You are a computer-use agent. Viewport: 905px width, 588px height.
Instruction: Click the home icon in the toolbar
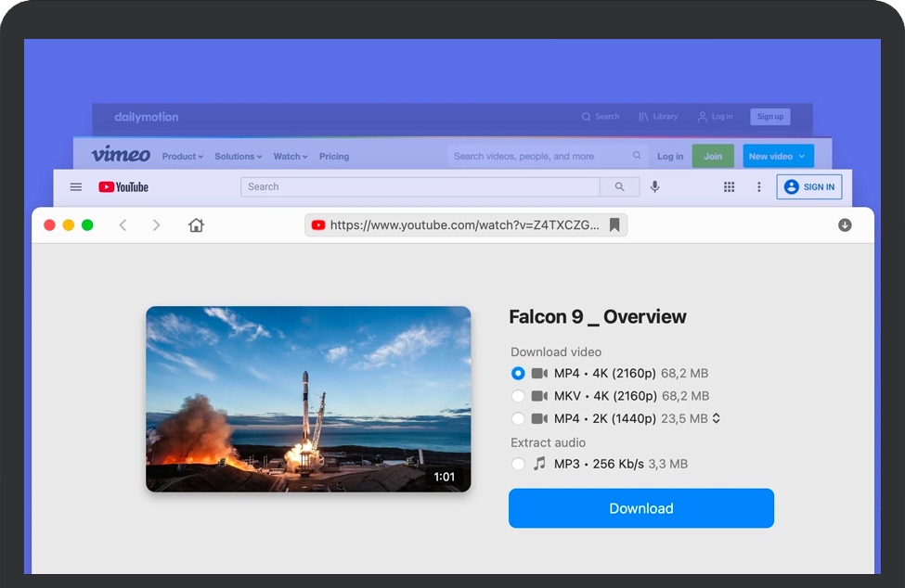[196, 225]
